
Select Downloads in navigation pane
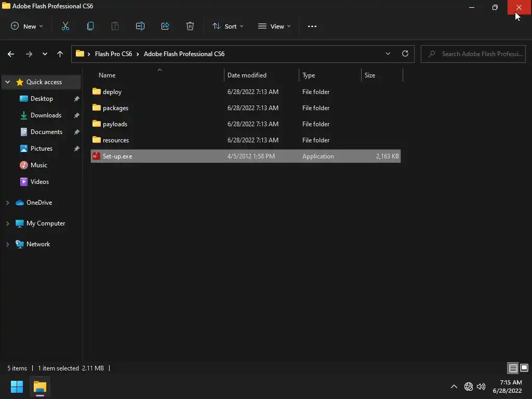coord(46,115)
